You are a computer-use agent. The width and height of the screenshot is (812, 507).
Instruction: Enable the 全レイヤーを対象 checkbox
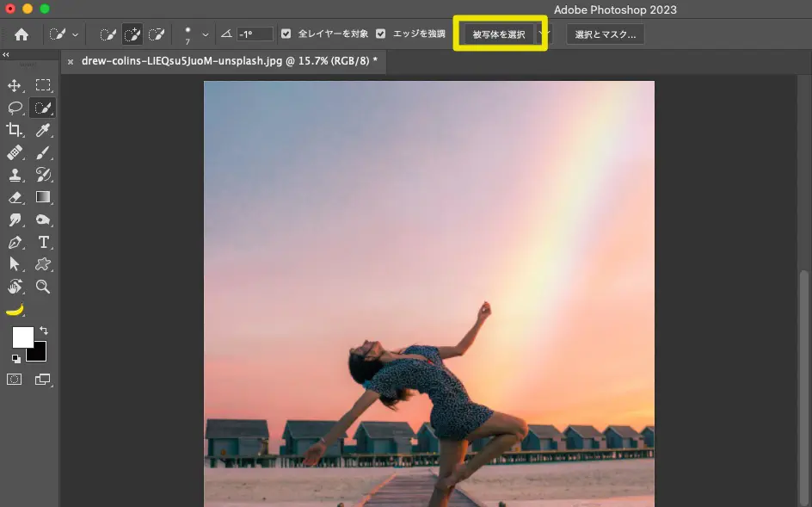click(x=286, y=34)
